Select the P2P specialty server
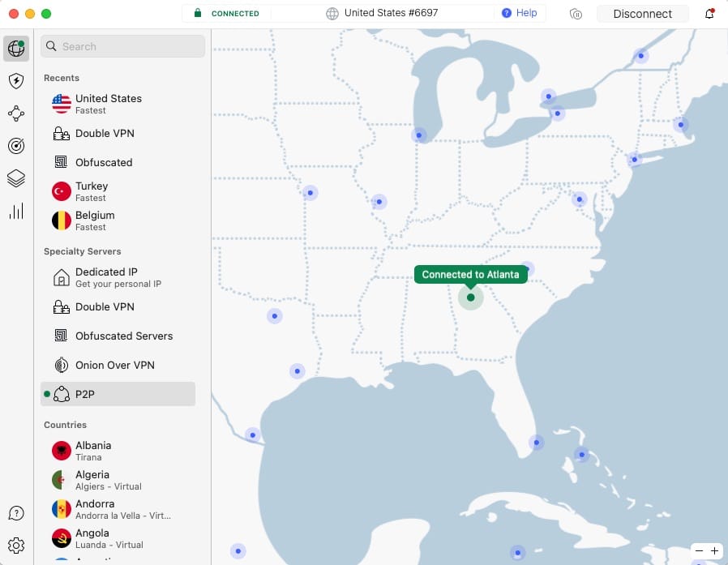This screenshot has height=565, width=728. click(x=118, y=394)
